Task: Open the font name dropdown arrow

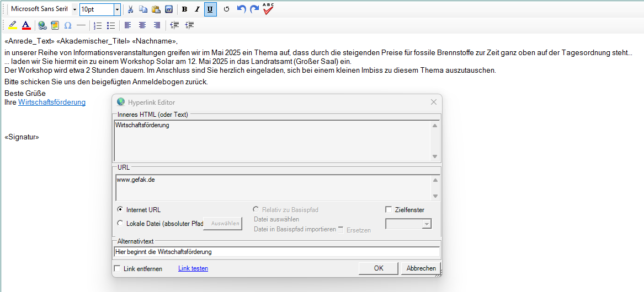Action: [x=74, y=9]
